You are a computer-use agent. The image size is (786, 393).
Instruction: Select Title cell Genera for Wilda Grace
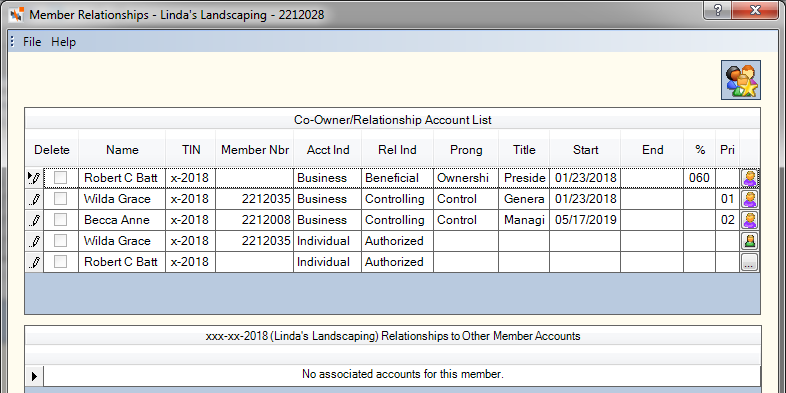coord(524,199)
